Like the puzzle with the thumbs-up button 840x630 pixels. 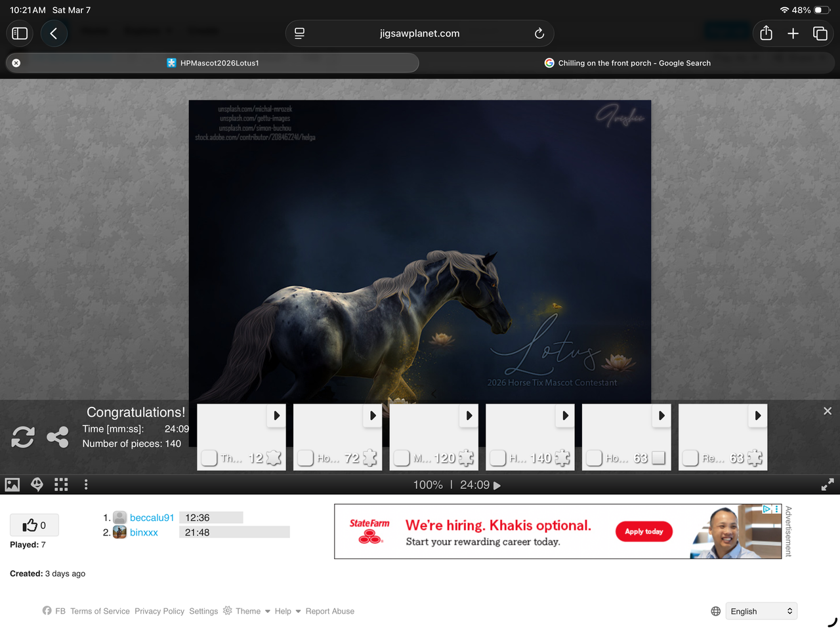pos(34,525)
